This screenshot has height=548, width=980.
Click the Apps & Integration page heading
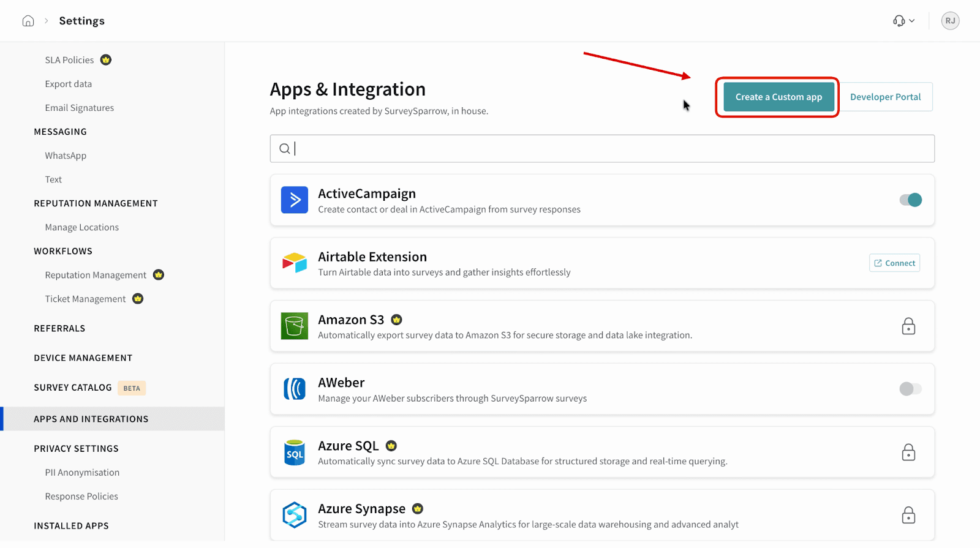(x=348, y=89)
